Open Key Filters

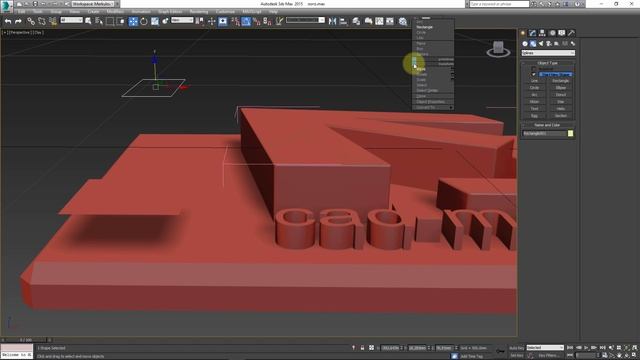coord(548,356)
